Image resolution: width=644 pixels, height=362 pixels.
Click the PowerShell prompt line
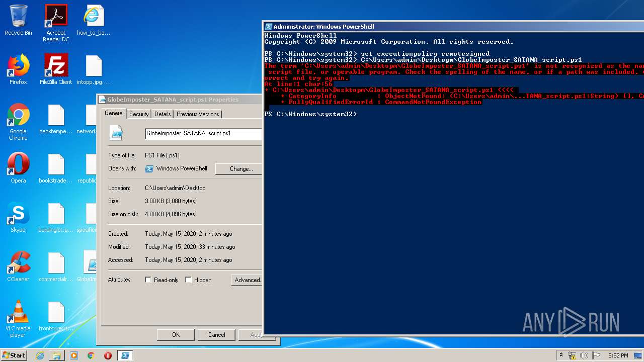pos(310,114)
